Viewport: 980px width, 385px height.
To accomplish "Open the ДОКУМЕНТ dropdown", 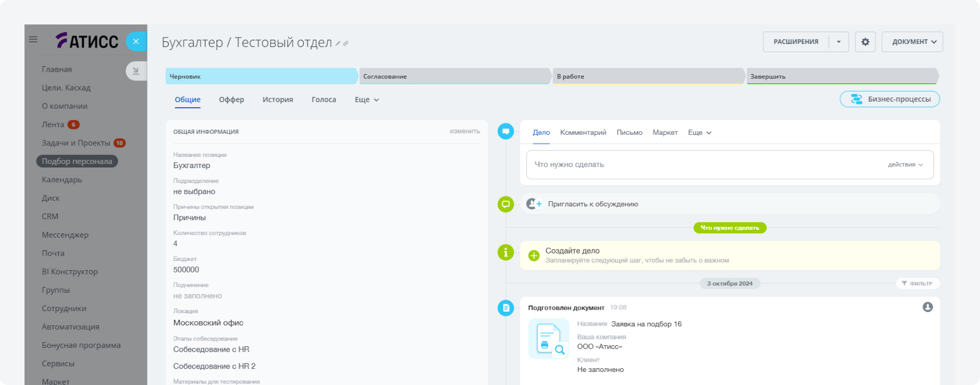I will pyautogui.click(x=912, y=42).
